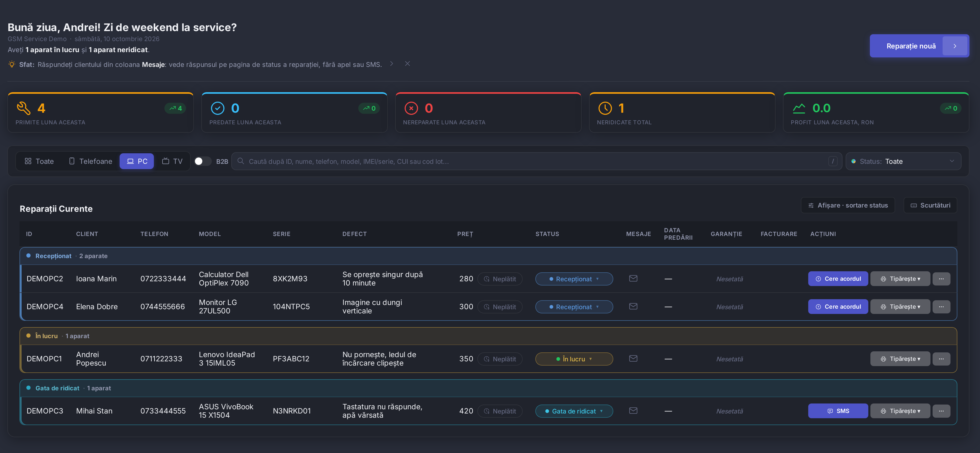Toggle the B2B switch
980x453 pixels.
click(x=203, y=161)
